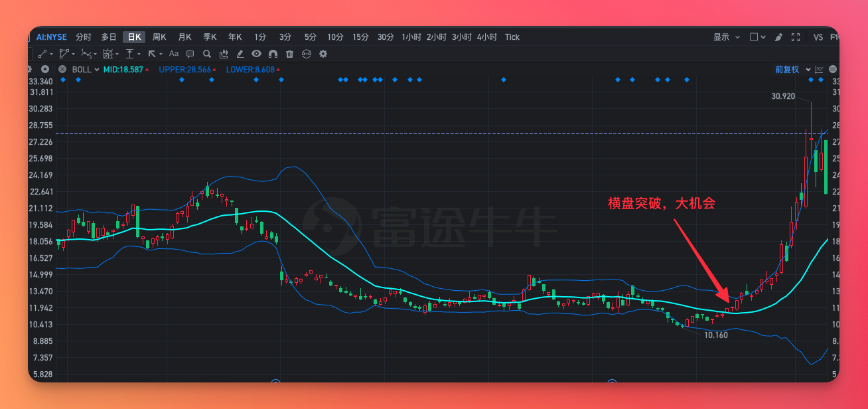Select the measure range drawing tool
Image resolution: width=868 pixels, height=409 pixels.
(108, 54)
